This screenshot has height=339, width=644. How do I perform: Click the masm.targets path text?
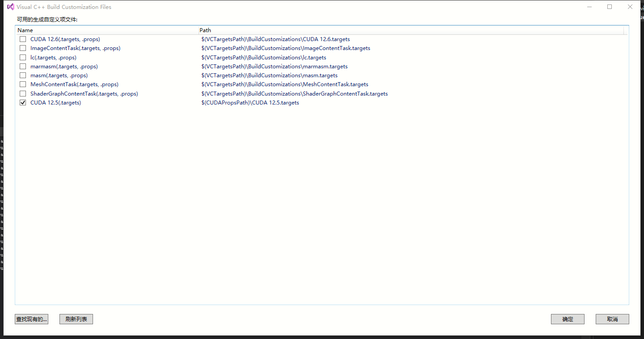tap(269, 75)
